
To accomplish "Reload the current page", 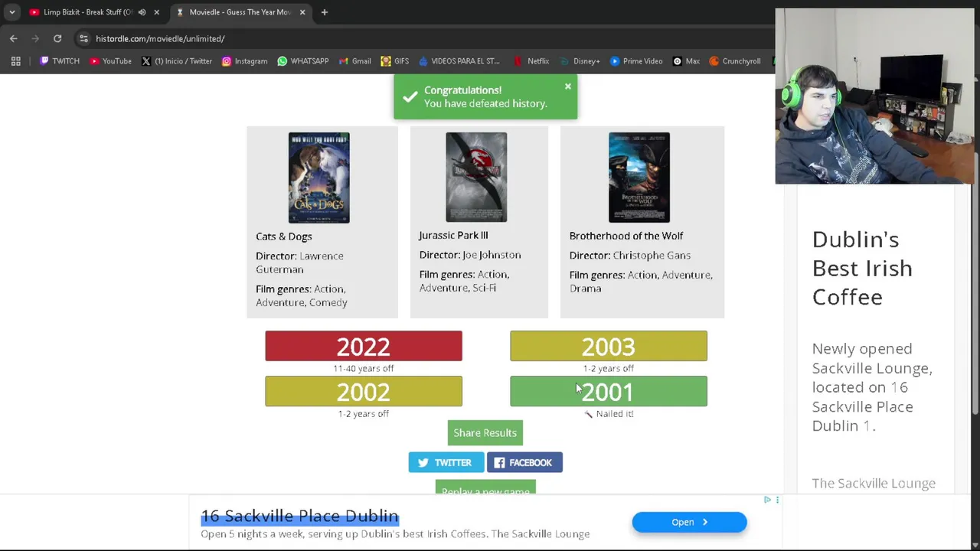I will click(57, 38).
